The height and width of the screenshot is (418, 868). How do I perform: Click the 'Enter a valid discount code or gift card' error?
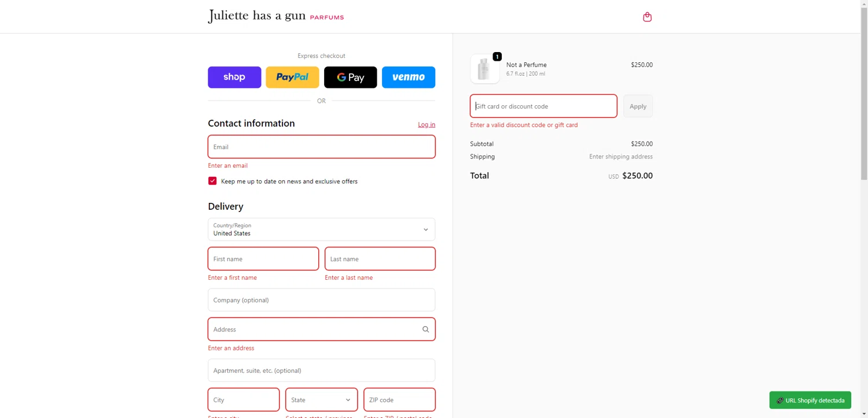[524, 125]
